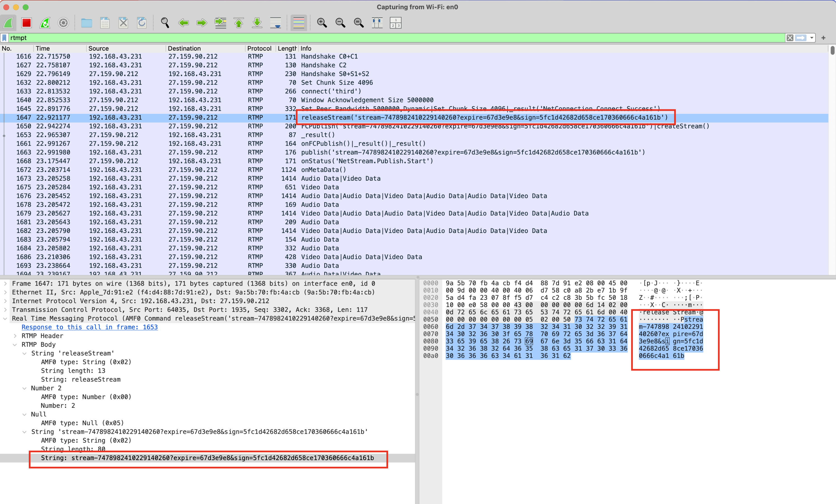Stop the running packet capture
Image resolution: width=836 pixels, height=504 pixels.
pos(27,23)
